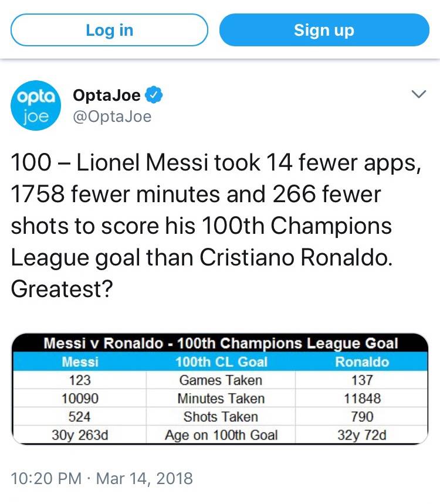This screenshot has height=504, width=440.
Task: Tap the 'Greatest?' line of the tweet
Action: (62, 290)
